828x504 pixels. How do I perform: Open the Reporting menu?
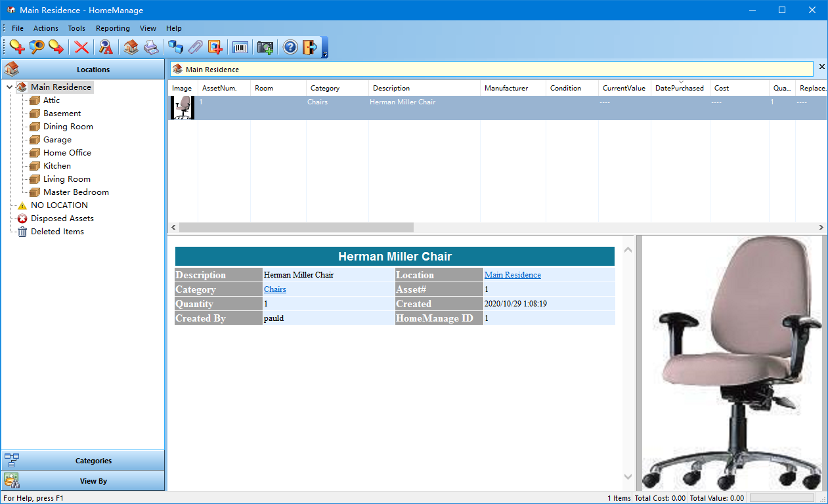point(112,28)
